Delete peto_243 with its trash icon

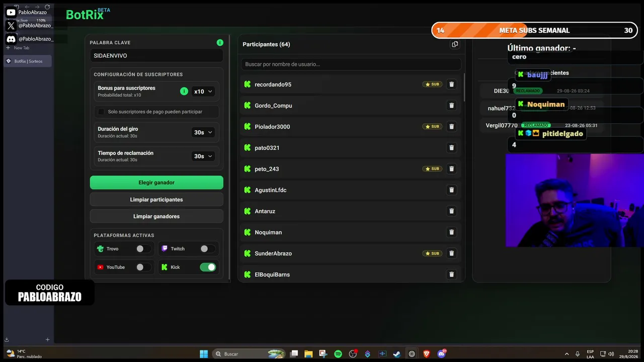(451, 169)
